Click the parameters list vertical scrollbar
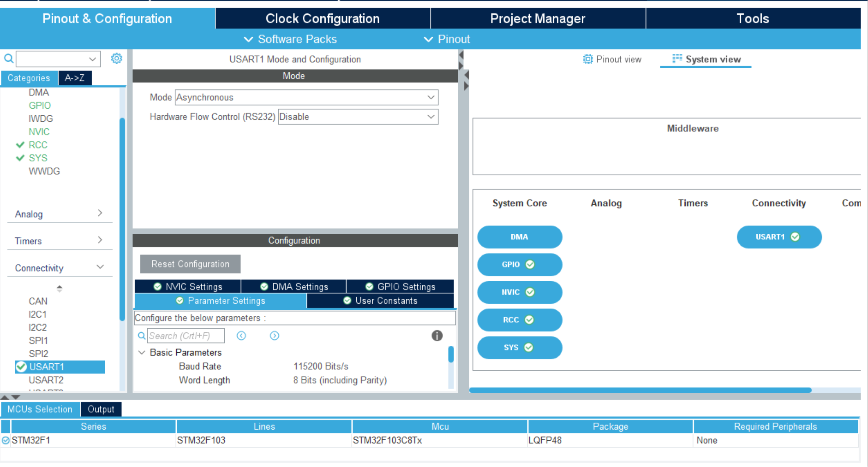 pyautogui.click(x=451, y=354)
